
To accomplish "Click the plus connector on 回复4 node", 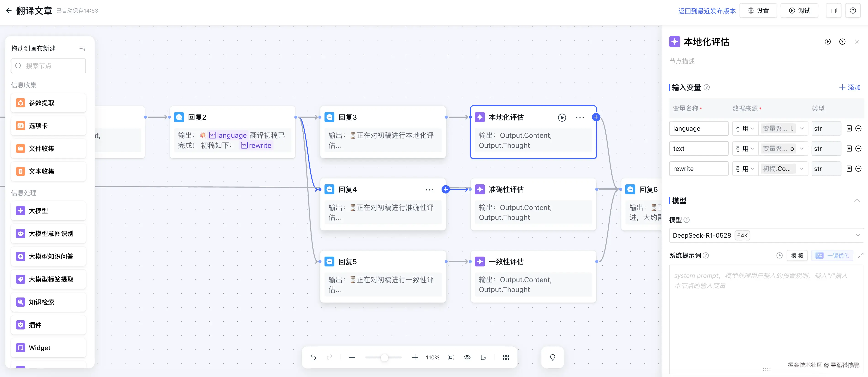I will click(445, 189).
